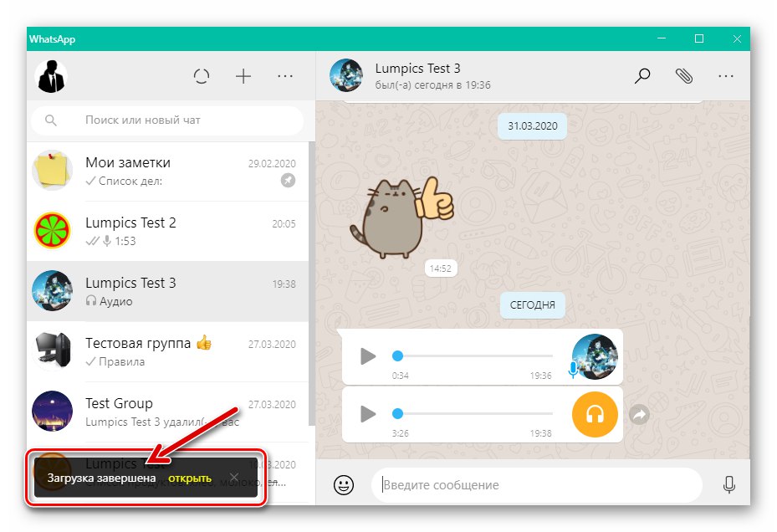Play the 3:26 voice message
The image size is (777, 532).
coord(366,414)
